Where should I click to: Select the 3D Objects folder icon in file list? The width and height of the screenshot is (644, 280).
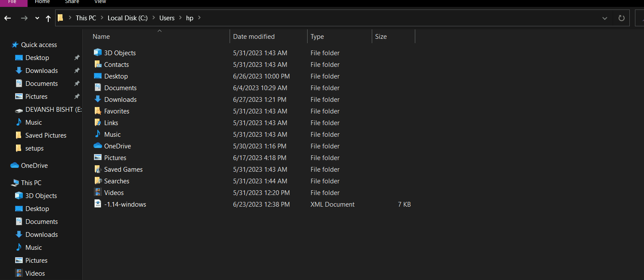(98, 53)
